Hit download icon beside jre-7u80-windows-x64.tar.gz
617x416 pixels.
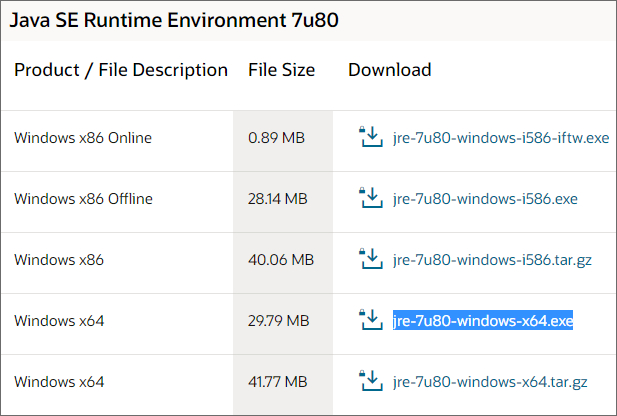pos(370,381)
